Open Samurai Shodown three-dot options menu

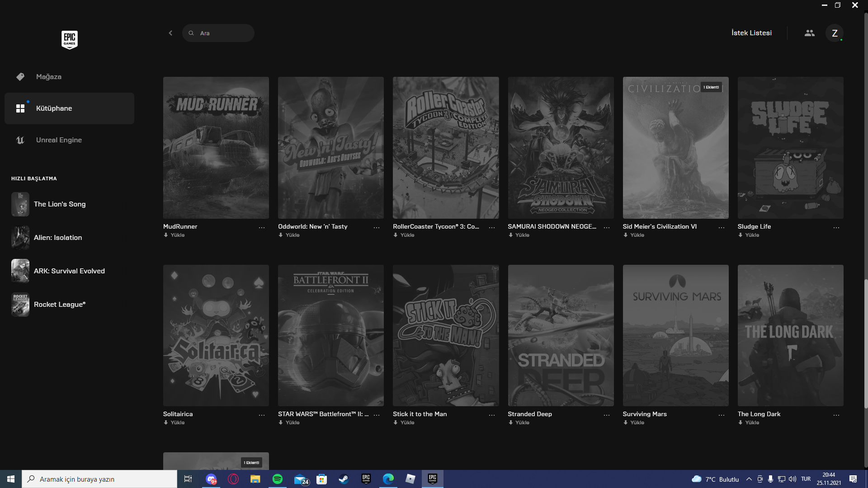(607, 228)
